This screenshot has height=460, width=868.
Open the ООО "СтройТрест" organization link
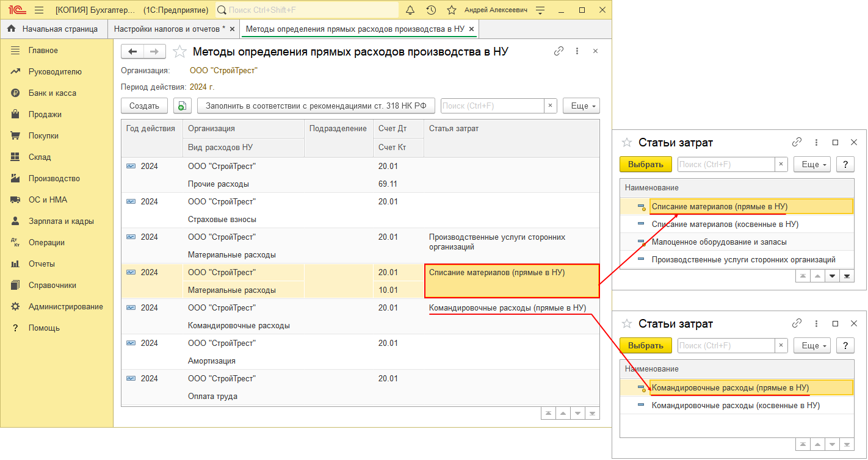223,70
